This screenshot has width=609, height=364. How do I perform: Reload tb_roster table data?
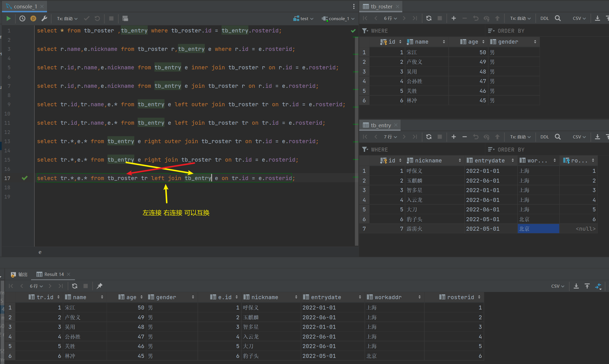pos(429,18)
